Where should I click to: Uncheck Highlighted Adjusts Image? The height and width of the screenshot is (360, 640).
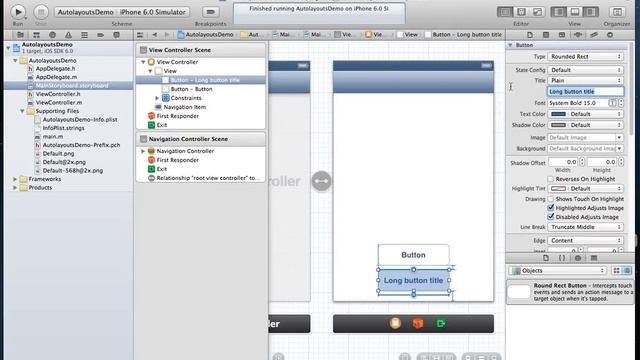[x=551, y=208]
